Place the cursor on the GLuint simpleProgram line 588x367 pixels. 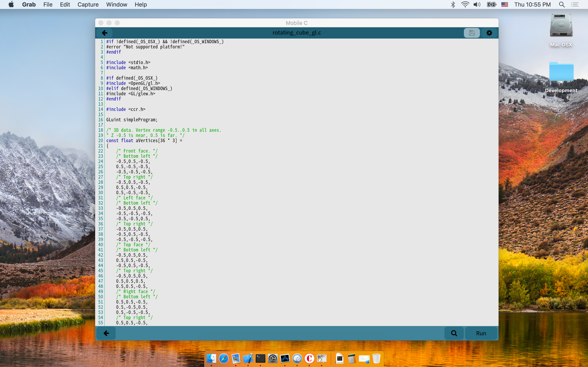pos(132,120)
